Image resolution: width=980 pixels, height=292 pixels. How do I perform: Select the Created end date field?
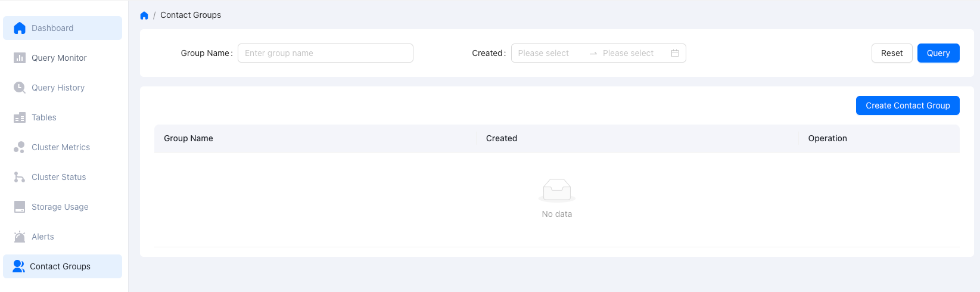pos(631,53)
